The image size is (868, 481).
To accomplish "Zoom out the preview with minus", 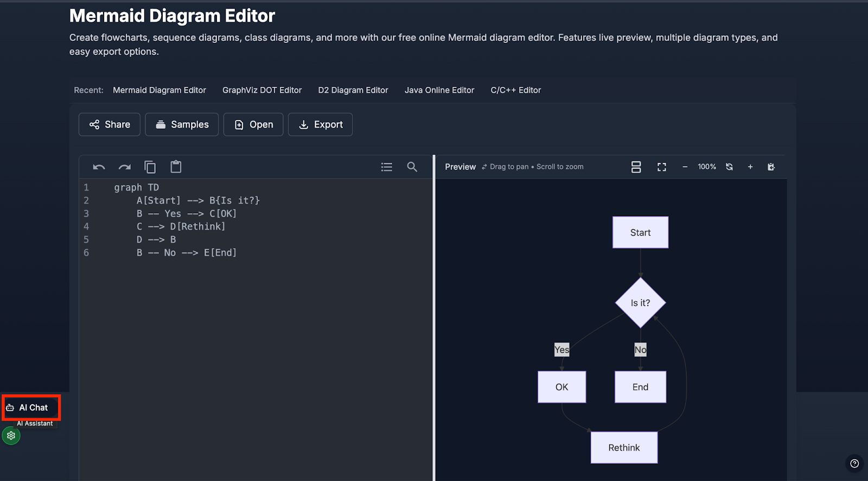I will click(685, 167).
